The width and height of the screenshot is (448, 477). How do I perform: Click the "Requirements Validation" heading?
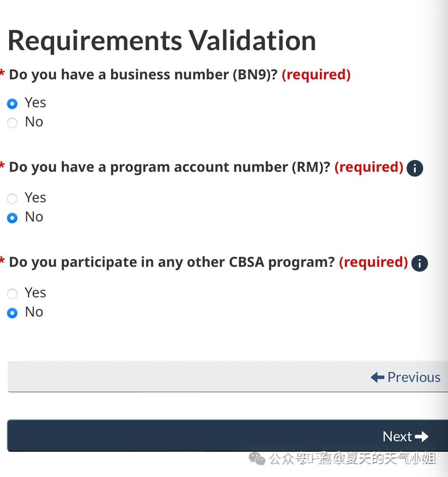click(162, 41)
